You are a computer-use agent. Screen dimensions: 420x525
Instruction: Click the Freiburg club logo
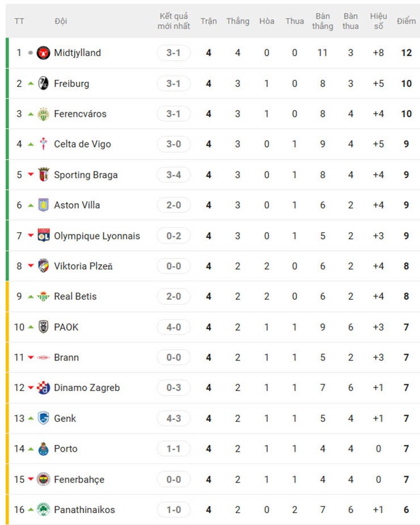(x=43, y=83)
